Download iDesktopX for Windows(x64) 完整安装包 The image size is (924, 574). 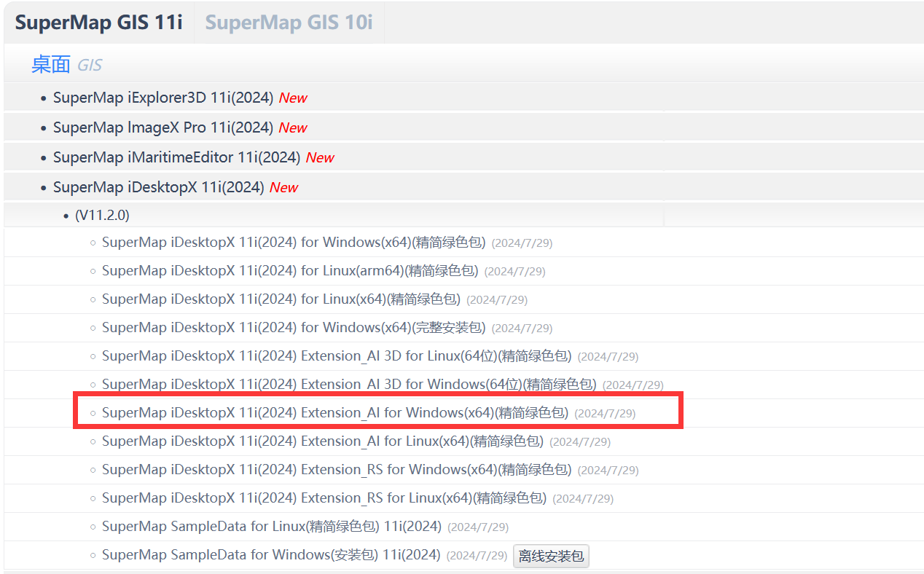(x=294, y=327)
